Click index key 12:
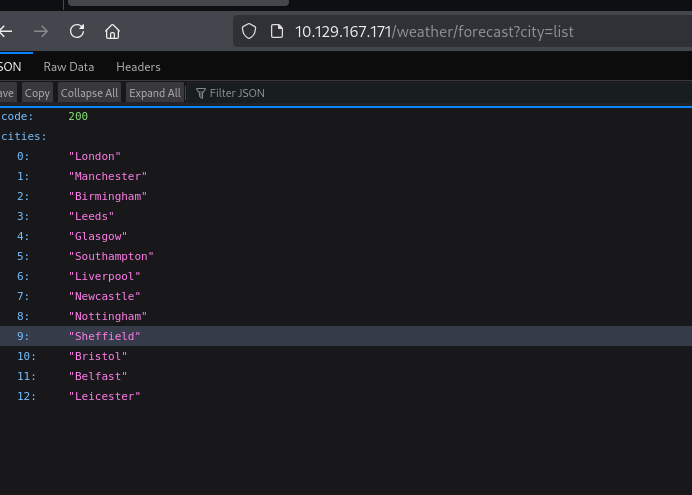The image size is (692, 495). (26, 396)
